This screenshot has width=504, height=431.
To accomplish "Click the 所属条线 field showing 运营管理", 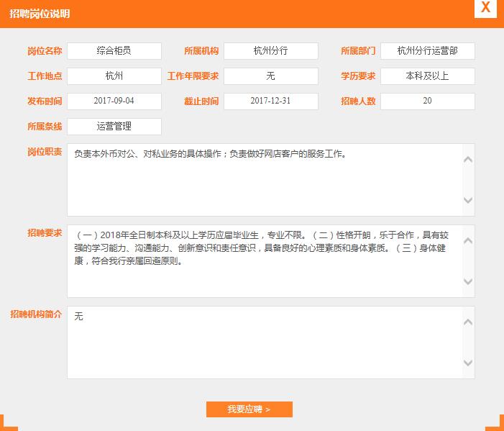I will [114, 127].
